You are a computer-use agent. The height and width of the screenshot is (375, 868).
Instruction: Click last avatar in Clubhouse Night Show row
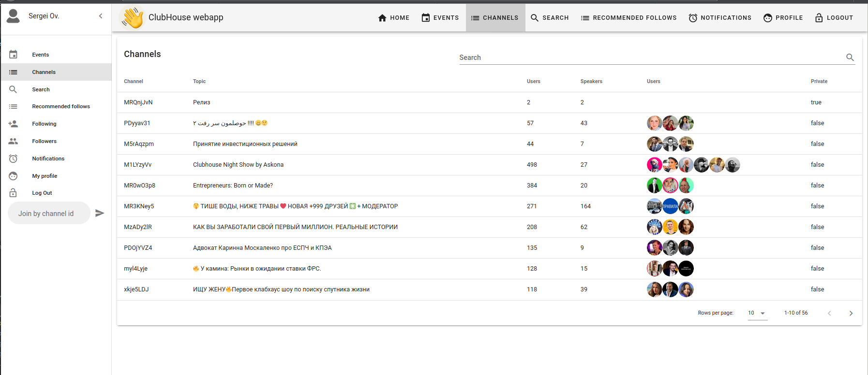pyautogui.click(x=733, y=165)
